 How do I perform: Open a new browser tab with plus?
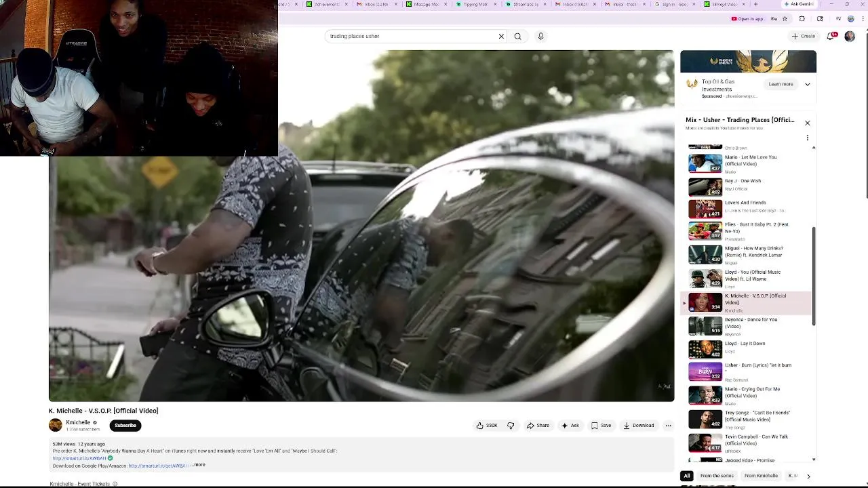755,4
